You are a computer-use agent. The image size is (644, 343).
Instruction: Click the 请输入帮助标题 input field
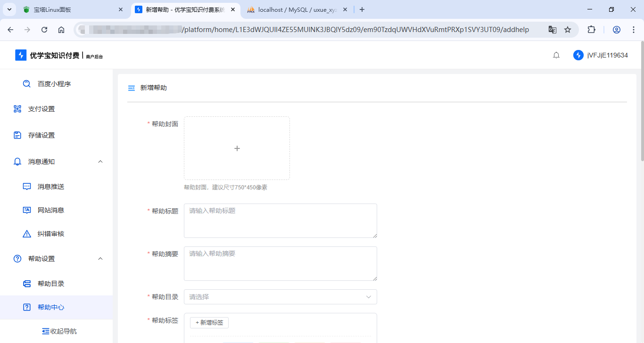281,220
